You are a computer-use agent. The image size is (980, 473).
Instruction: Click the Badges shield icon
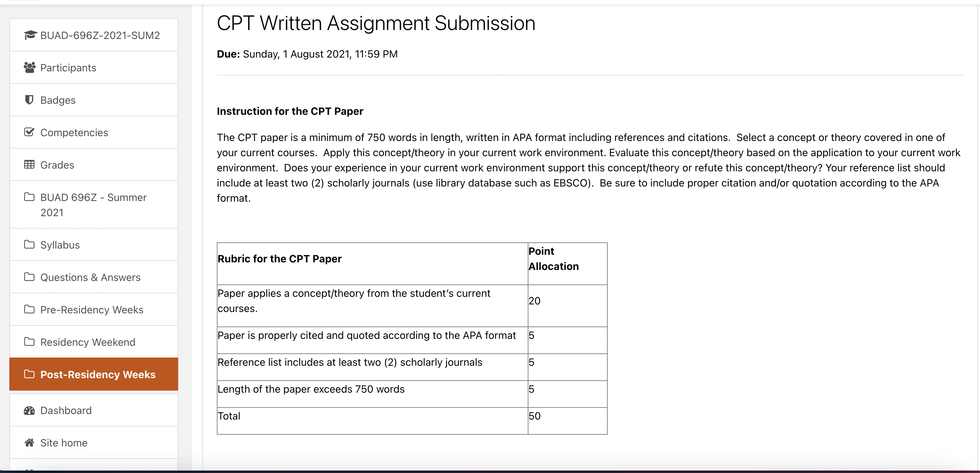point(29,100)
